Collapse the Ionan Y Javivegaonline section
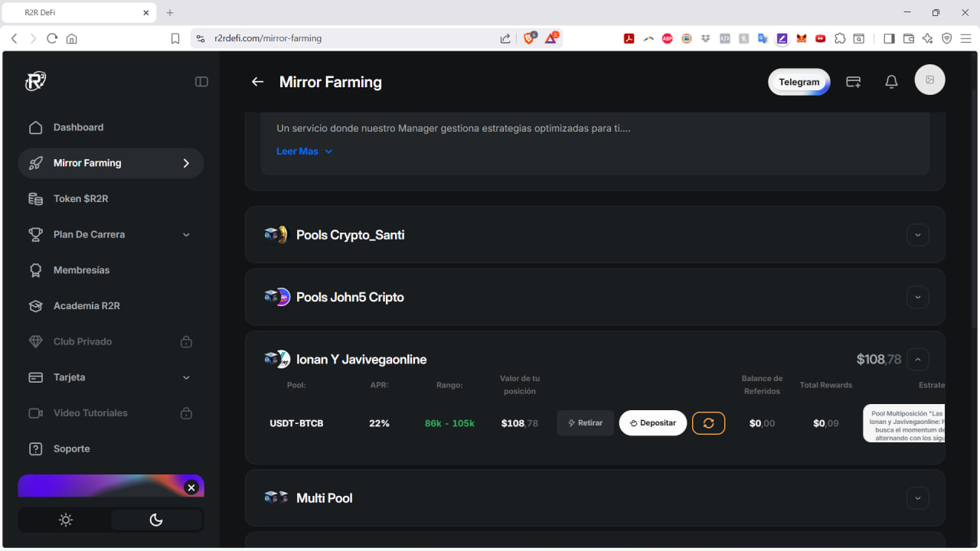The height and width of the screenshot is (551, 980). (x=917, y=359)
